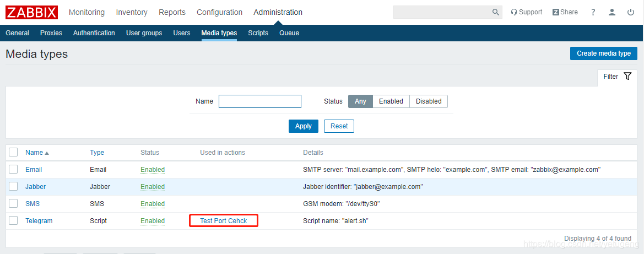Go to Authentication submenu
Image resolution: width=644 pixels, height=254 pixels.
pos(94,33)
